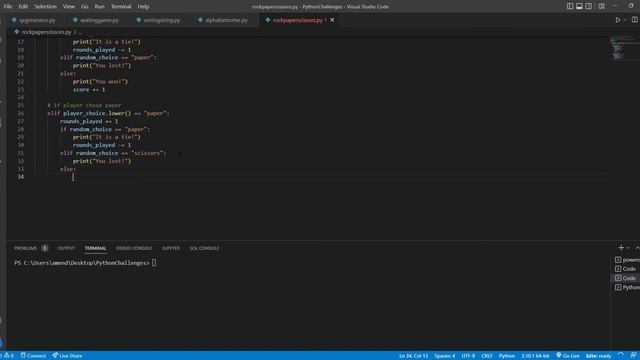Expand the run button dropdown arrow
640x360 pixels.
point(624,20)
